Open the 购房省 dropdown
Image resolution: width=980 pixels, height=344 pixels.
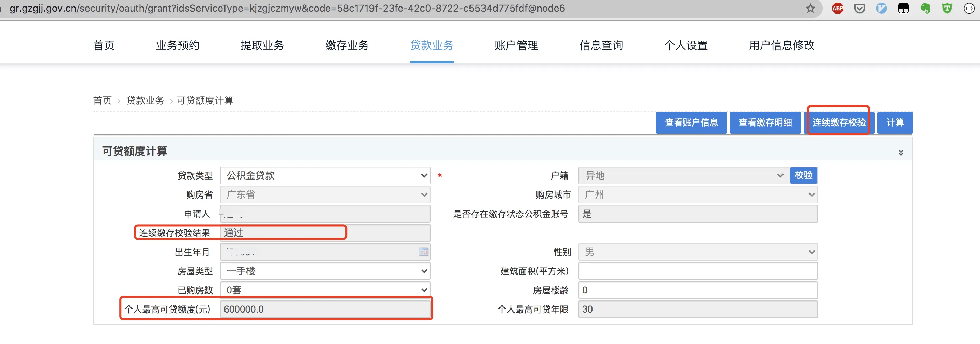coord(325,195)
